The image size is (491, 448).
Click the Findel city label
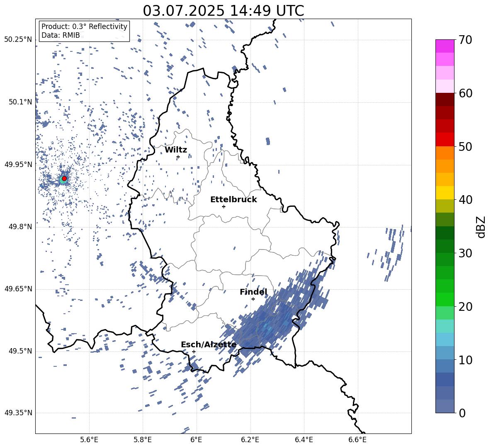click(253, 292)
